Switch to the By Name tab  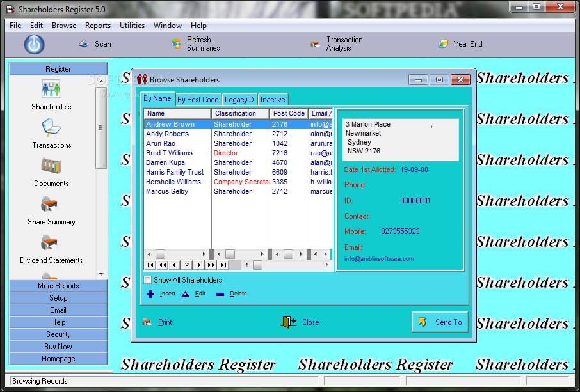(x=157, y=98)
